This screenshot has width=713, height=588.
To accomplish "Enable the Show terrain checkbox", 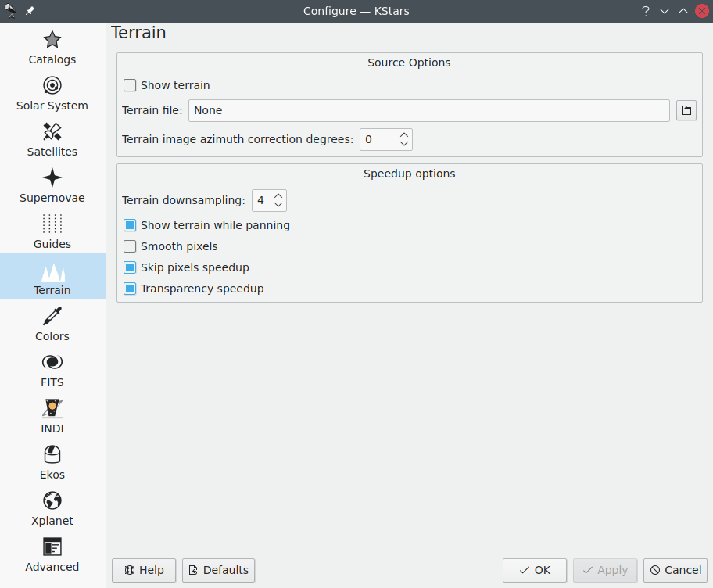I will pyautogui.click(x=130, y=85).
